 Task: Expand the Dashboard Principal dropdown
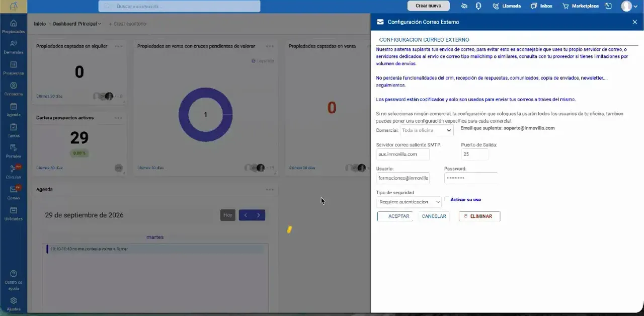(x=77, y=24)
